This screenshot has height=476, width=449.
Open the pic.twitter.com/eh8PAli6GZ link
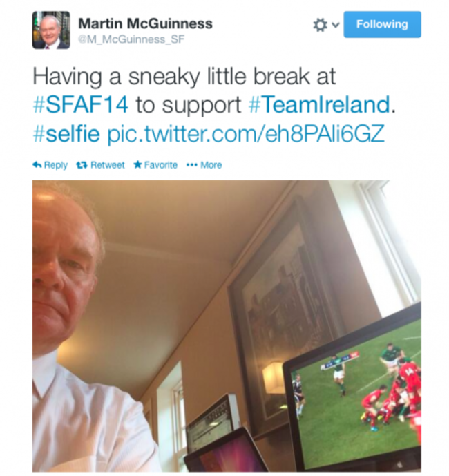pyautogui.click(x=246, y=133)
